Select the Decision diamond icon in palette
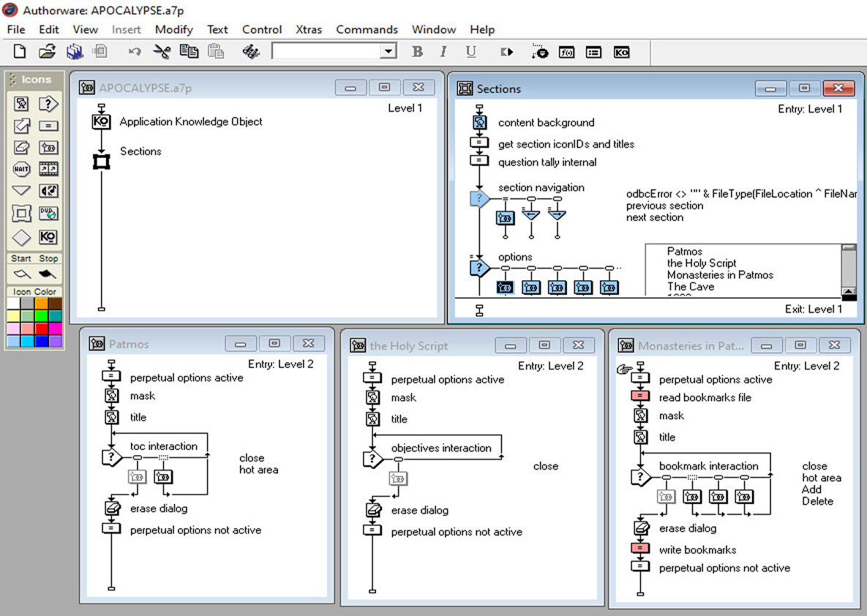The image size is (867, 616). (x=21, y=237)
